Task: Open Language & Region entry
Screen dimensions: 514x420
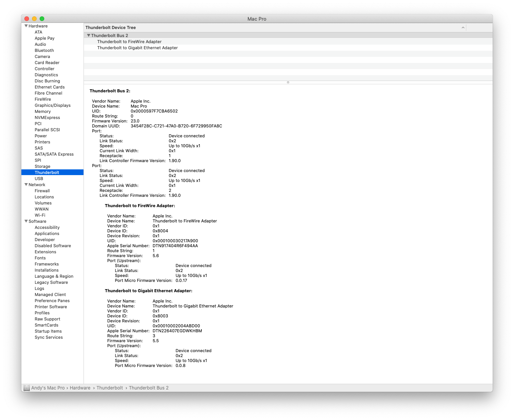Action: (x=54, y=276)
